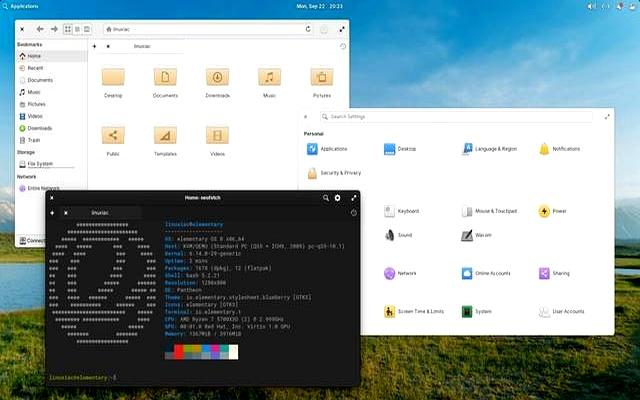This screenshot has width=640, height=400.
Task: Click the terminal settings gear icon
Action: point(338,198)
